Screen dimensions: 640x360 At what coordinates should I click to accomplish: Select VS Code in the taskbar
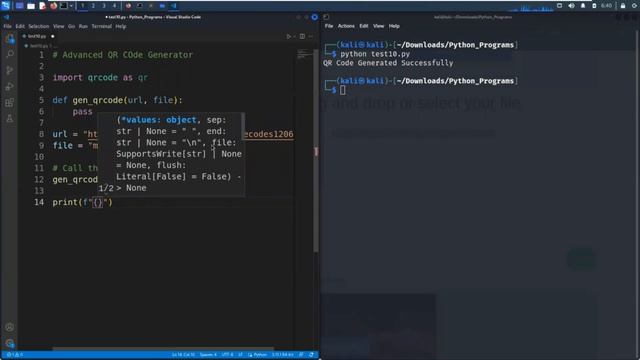coord(173,6)
